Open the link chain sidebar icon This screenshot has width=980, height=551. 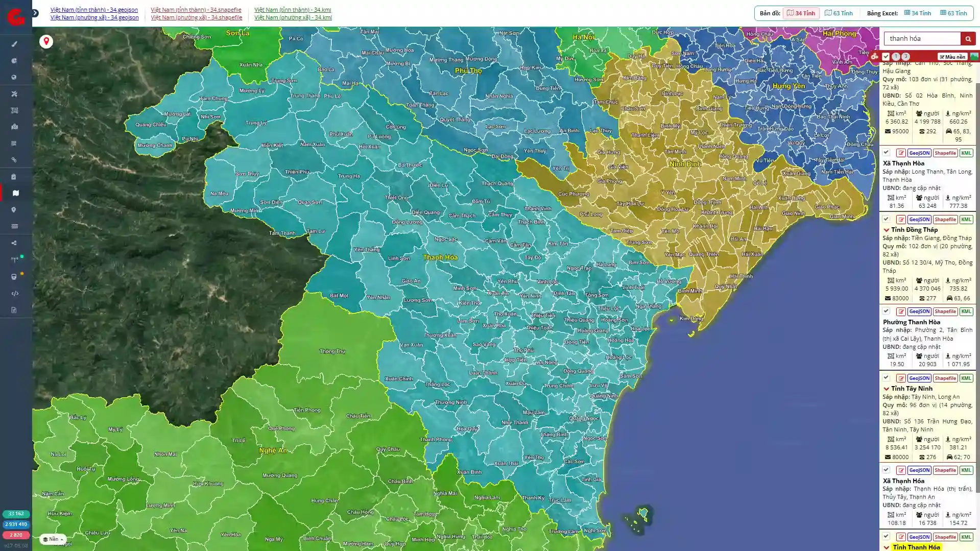[14, 160]
